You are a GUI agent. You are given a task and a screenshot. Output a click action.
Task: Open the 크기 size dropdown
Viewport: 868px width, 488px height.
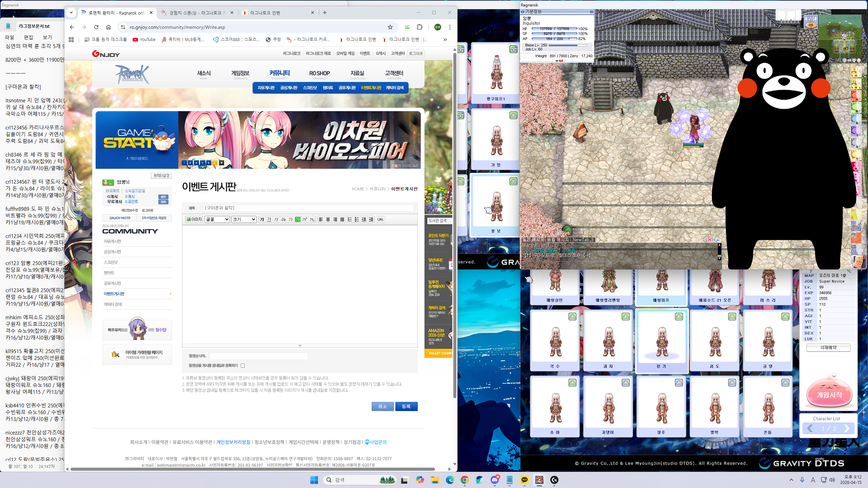pos(244,219)
